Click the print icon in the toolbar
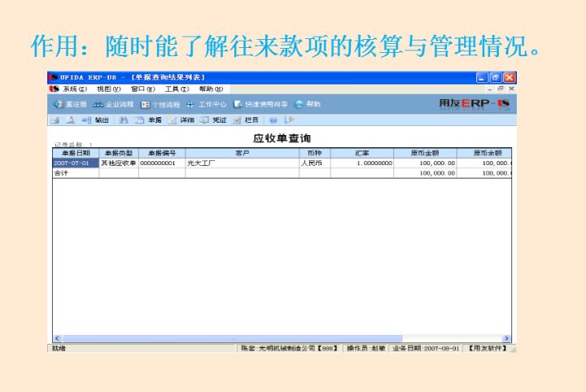The image size is (586, 392). pos(55,120)
